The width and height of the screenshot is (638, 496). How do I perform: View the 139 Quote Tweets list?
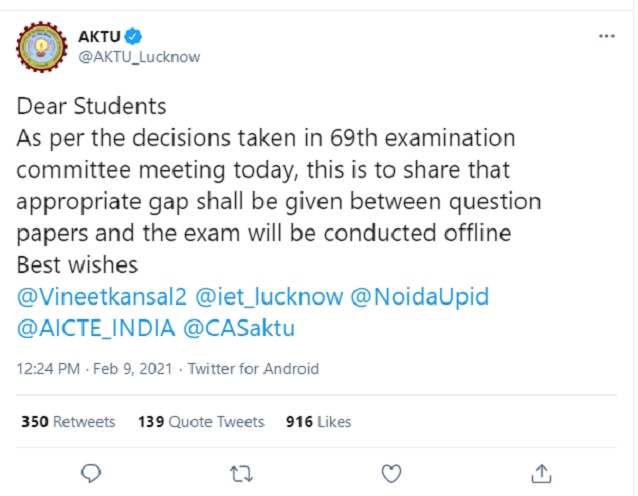pos(201,422)
